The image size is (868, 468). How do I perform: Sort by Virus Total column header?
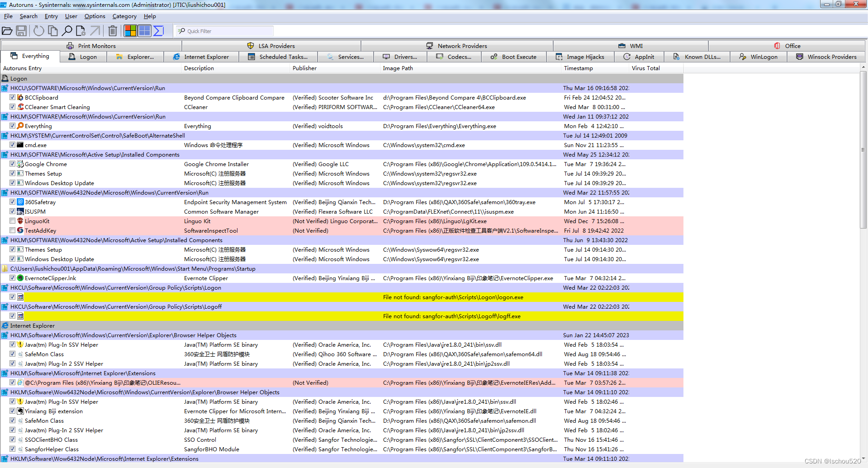(x=656, y=68)
